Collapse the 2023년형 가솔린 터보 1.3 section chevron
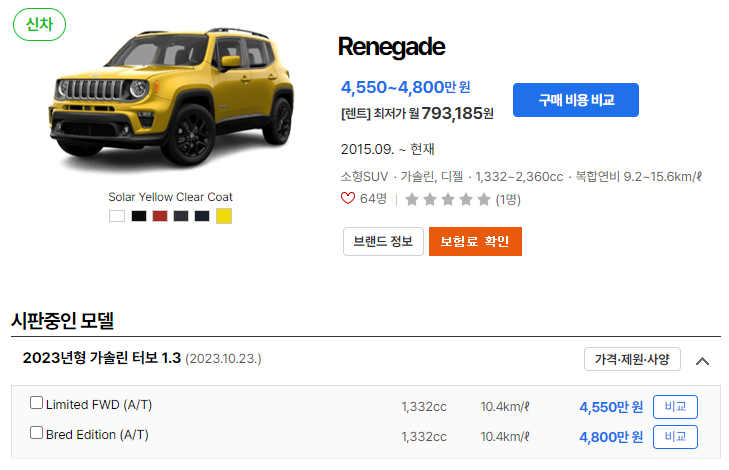 [x=702, y=361]
